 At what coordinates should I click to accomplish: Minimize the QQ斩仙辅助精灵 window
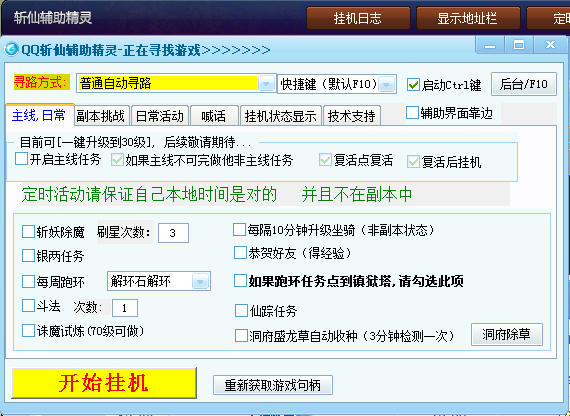click(490, 45)
